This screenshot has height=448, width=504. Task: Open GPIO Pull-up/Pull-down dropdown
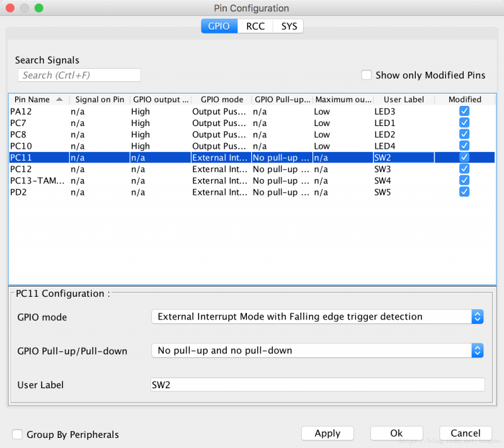click(317, 350)
